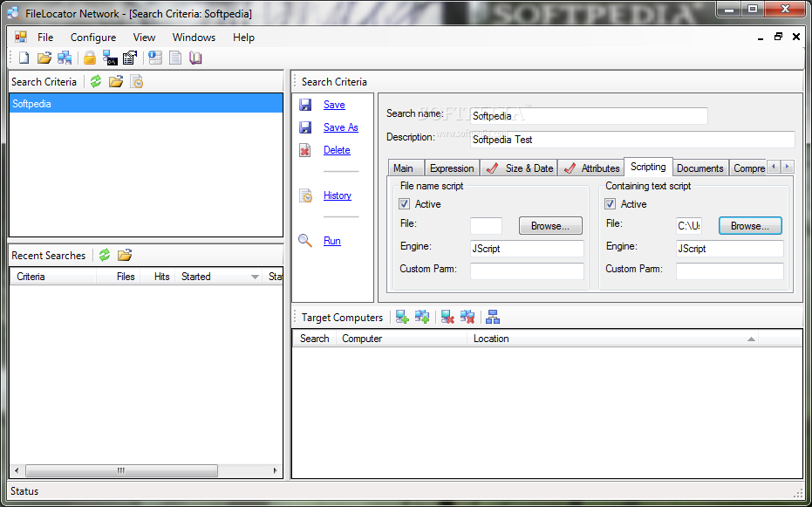Switch to the Documents tab
The image size is (812, 507).
(699, 168)
